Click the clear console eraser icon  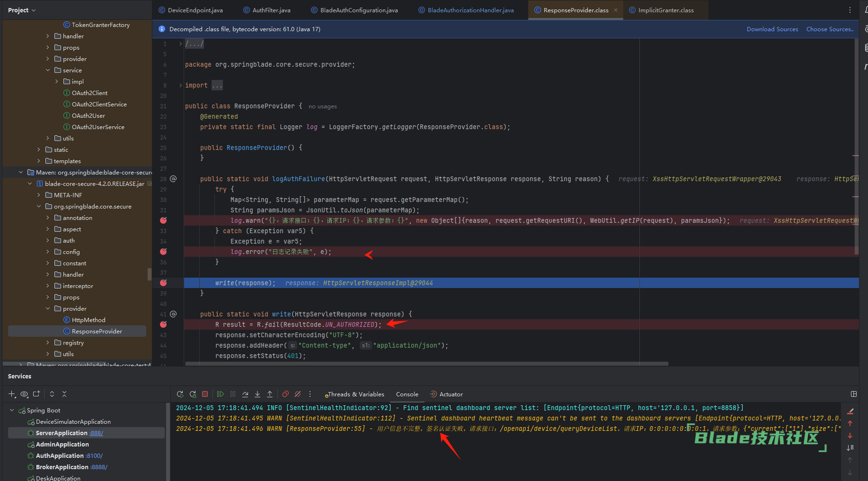coord(850,411)
